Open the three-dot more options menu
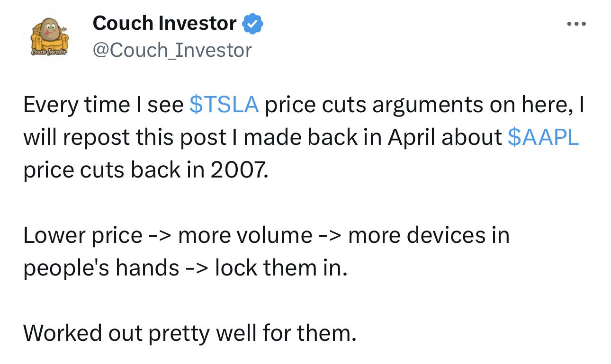611x364 pixels. [575, 24]
